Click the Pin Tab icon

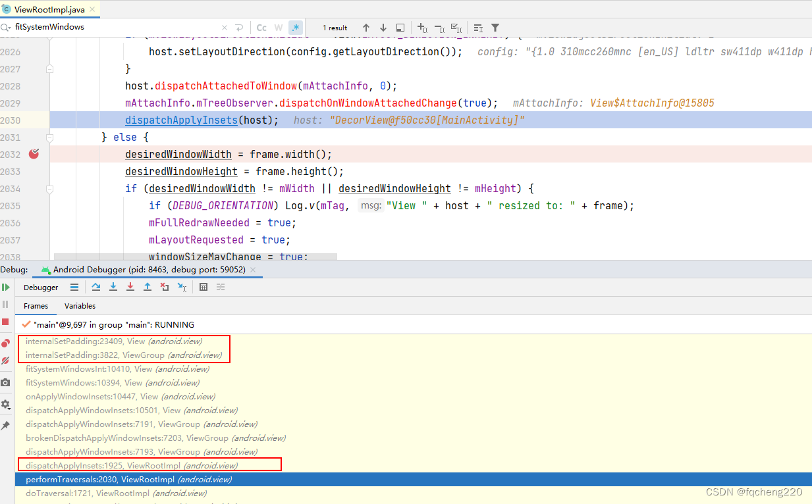tap(5, 424)
